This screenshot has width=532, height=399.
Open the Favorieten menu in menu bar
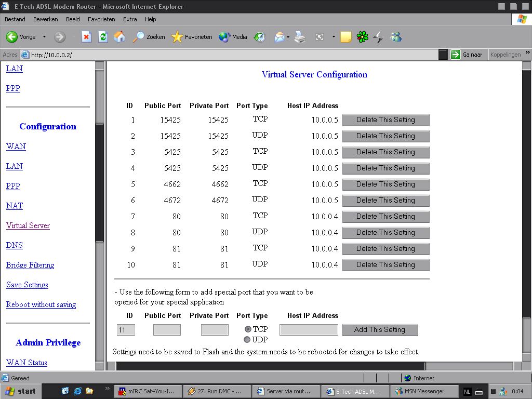(101, 19)
